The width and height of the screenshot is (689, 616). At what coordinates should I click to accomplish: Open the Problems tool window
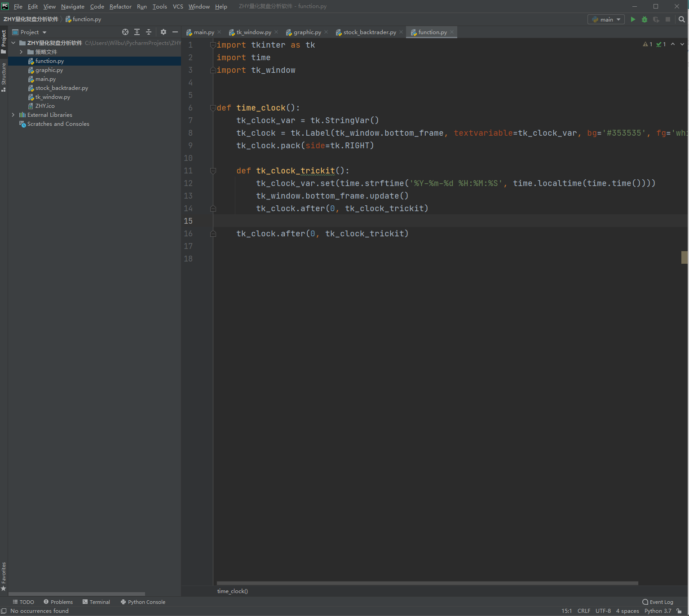point(58,602)
